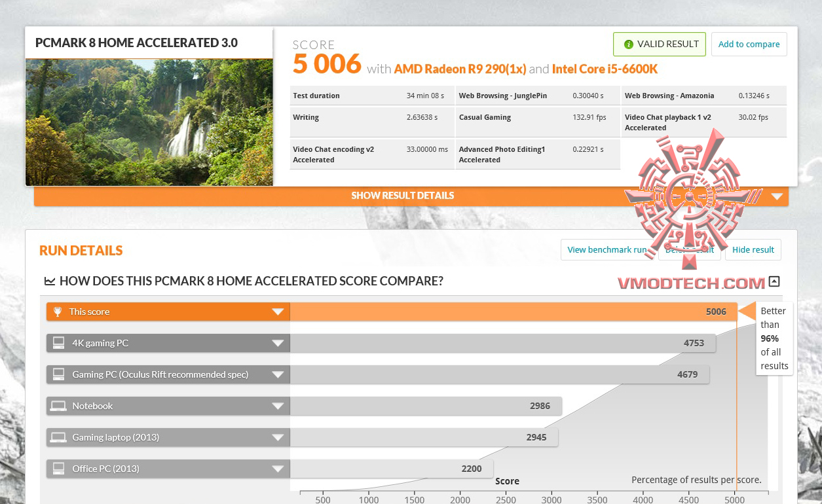Click the 4679 score bar
The image size is (822, 504).
pyautogui.click(x=500, y=374)
